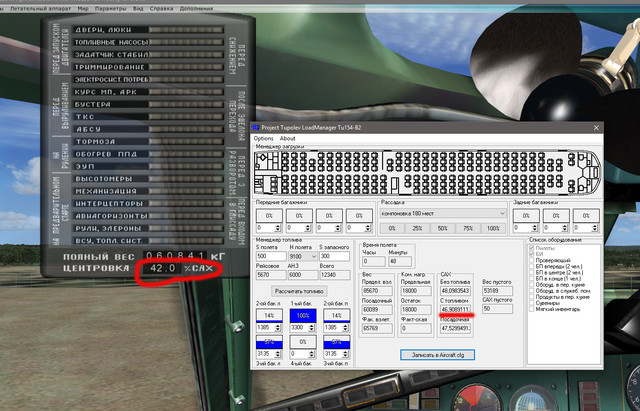Check the Проверяющий equipment checkbox
This screenshot has height=411, width=640.
(531, 260)
